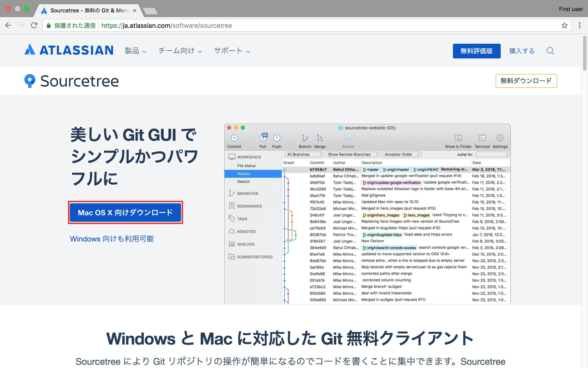Click the SUBREPOSITORIES sidebar icon
588x368 pixels.
[x=232, y=256]
